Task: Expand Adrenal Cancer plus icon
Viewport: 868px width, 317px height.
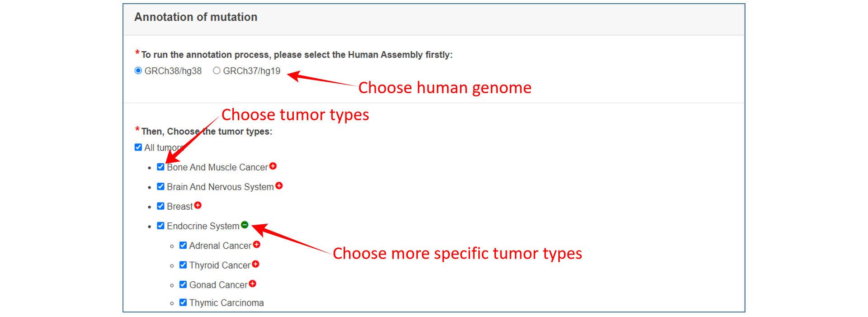Action: [x=257, y=245]
